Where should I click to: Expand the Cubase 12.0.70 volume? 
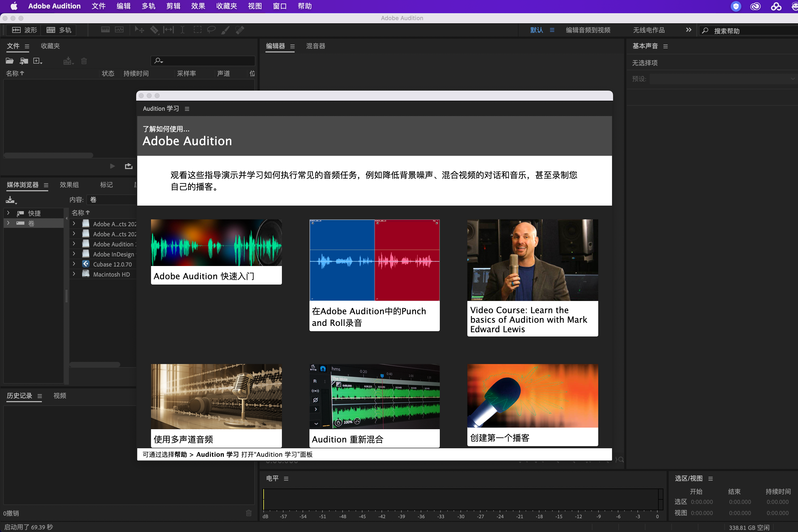(74, 264)
